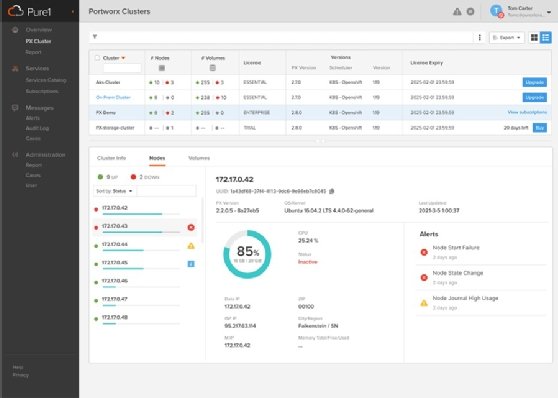Image resolution: width=558 pixels, height=398 pixels.
Task: Click the filter funnel icon
Action: (95, 37)
